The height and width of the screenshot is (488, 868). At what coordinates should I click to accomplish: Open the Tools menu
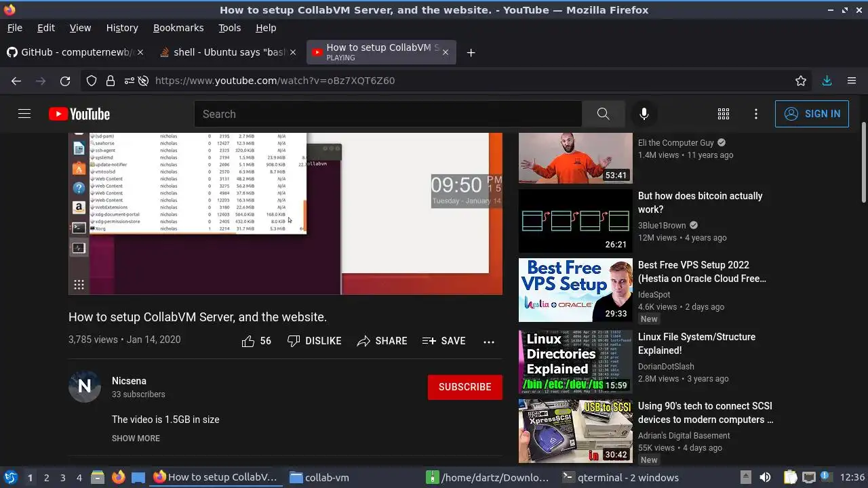coord(230,28)
